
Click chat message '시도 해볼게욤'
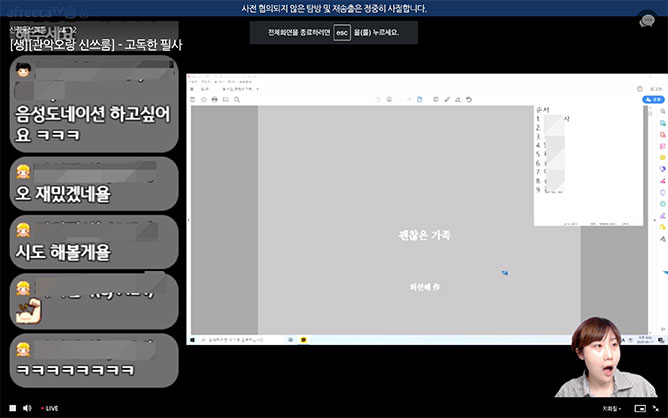click(x=94, y=242)
